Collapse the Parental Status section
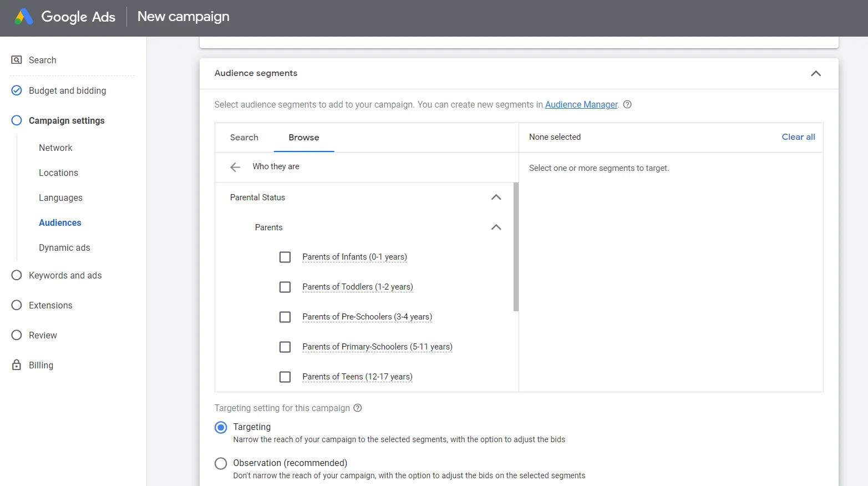This screenshot has width=868, height=486. coord(496,198)
